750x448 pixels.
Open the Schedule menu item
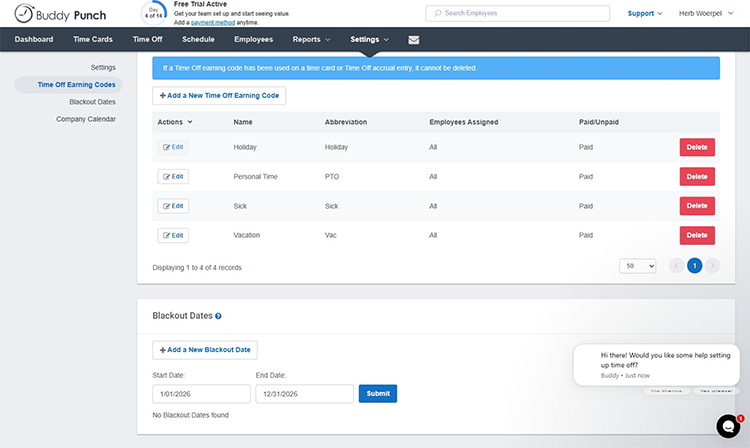coord(198,39)
